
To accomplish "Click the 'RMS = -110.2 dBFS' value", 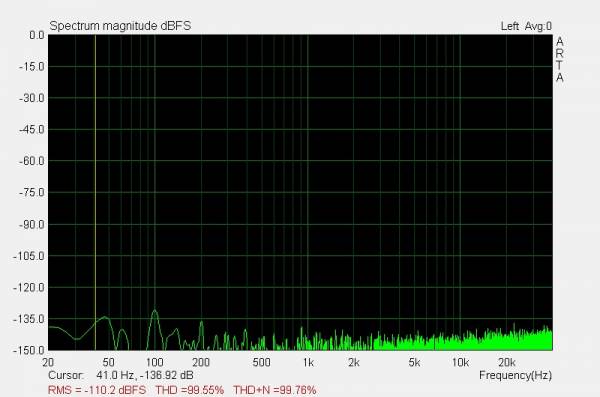I will point(97,390).
